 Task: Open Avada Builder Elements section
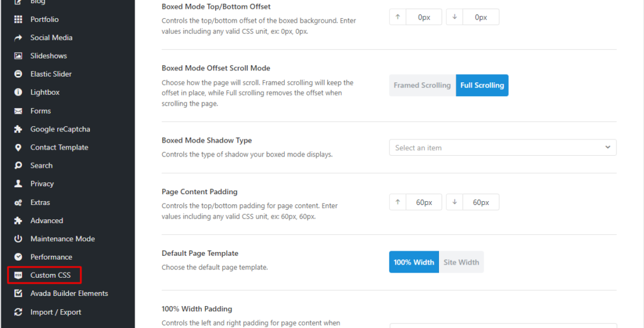[x=69, y=293]
